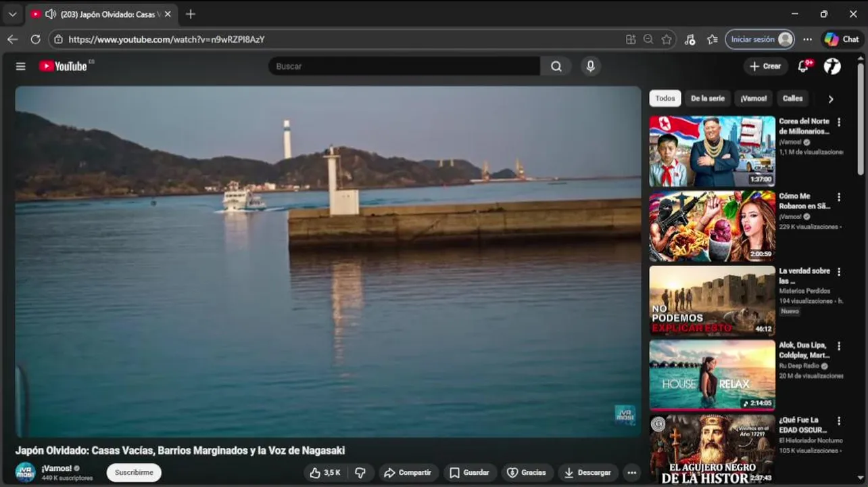868x487 pixels.
Task: Open options for Alok, Dua Lipa video
Action: [839, 346]
